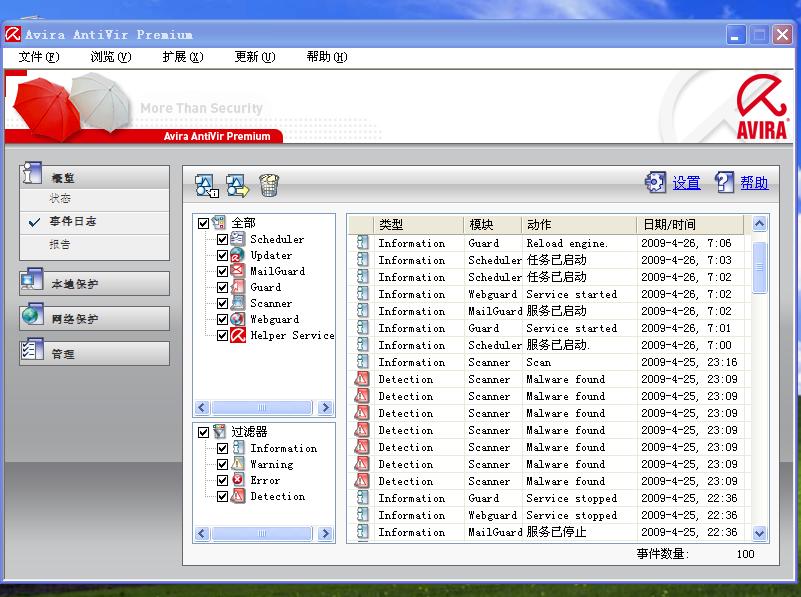Viewport: 801px width, 597px height.
Task: Disable the Webguard checkbox
Action: click(222, 319)
